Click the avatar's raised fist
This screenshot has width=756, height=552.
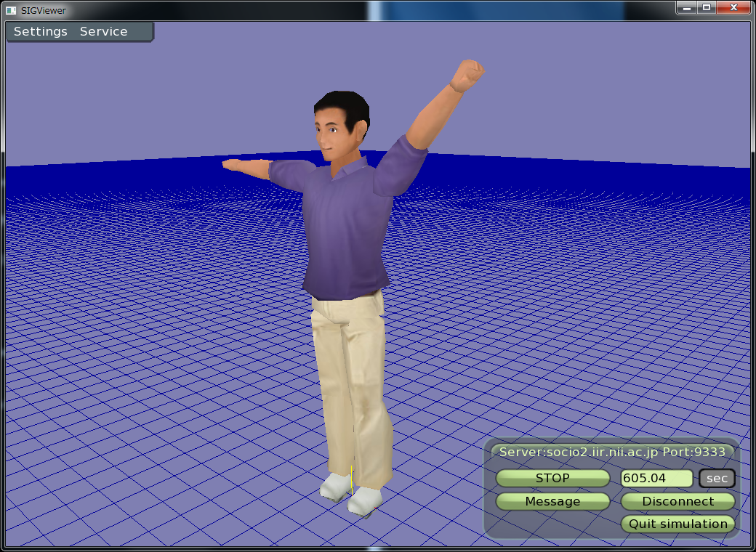[467, 74]
